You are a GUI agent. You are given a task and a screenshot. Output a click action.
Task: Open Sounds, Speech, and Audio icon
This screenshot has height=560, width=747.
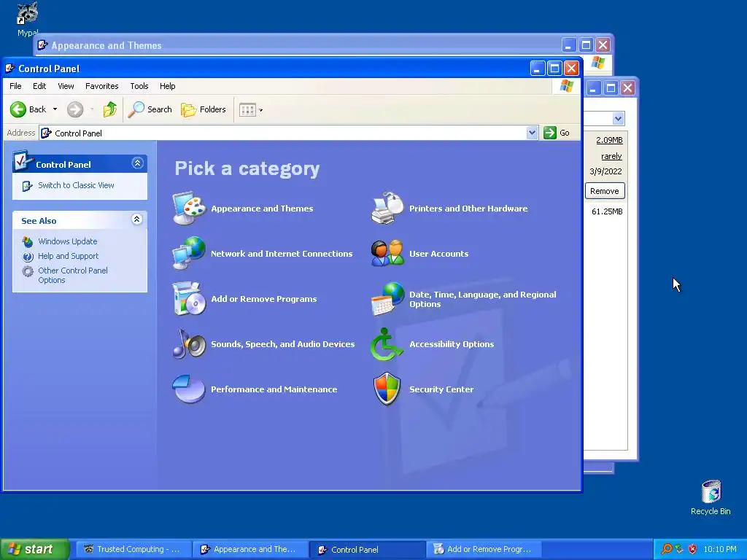tap(189, 344)
